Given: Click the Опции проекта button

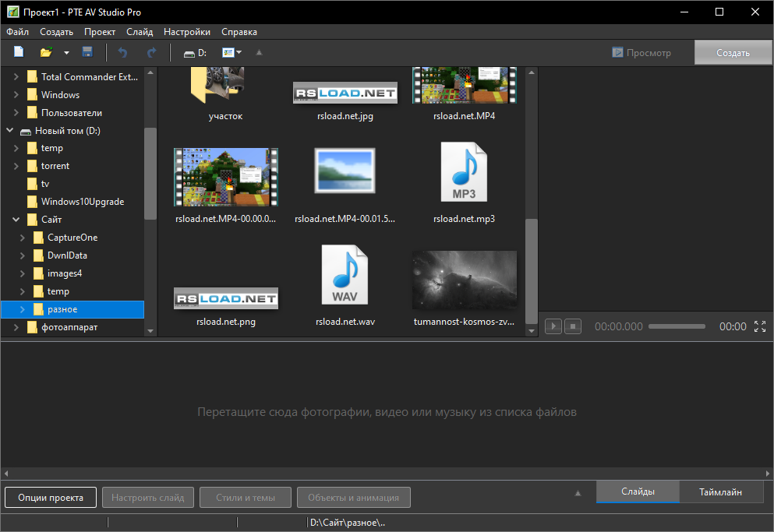Looking at the screenshot, I should point(51,498).
